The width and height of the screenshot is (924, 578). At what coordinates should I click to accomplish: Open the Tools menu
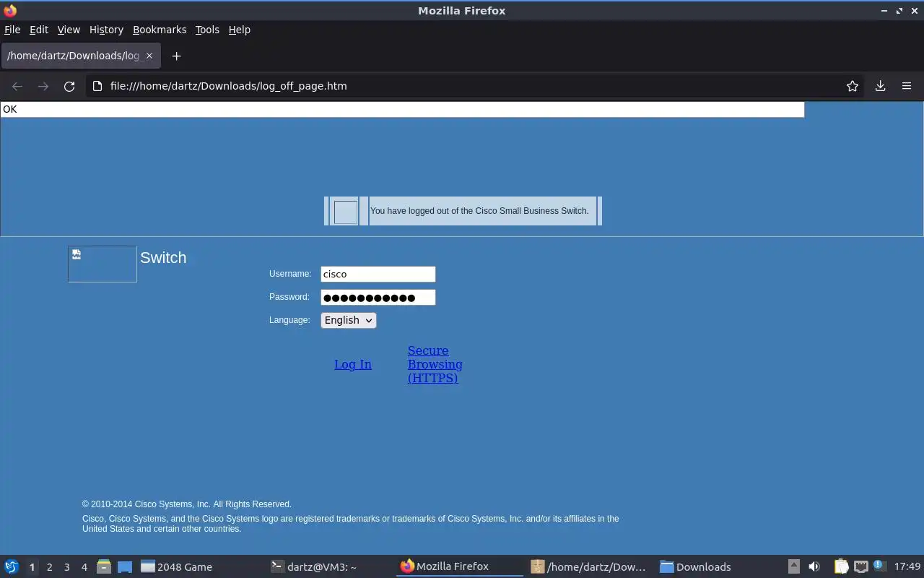(207, 30)
